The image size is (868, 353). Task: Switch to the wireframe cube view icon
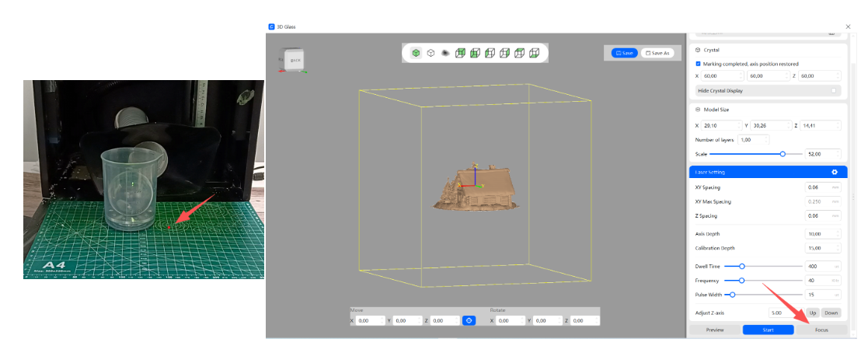(x=431, y=53)
